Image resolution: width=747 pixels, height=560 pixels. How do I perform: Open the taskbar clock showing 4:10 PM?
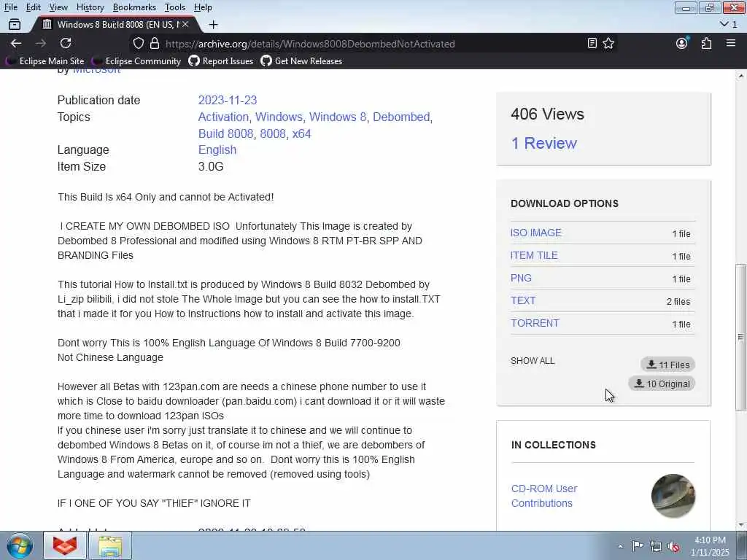point(711,546)
